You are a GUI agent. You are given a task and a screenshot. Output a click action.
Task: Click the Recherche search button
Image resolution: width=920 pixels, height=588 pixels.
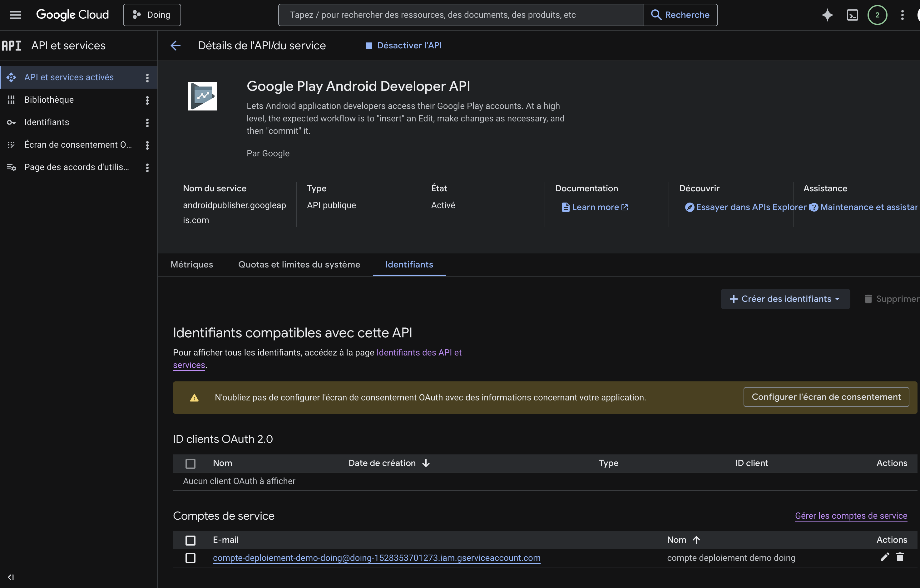[680, 15]
